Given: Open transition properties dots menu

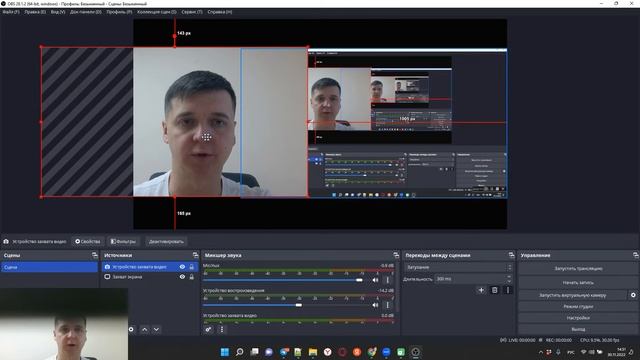Looking at the screenshot, I should point(508,290).
